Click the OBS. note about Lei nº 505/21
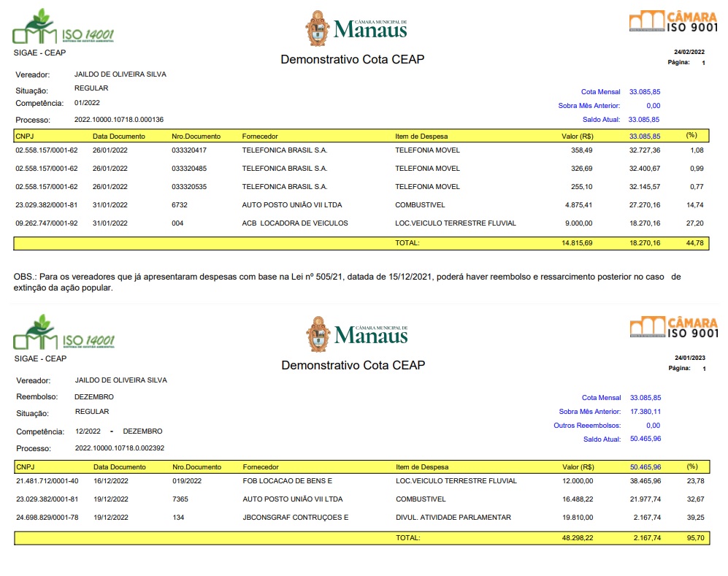 pos(348,283)
